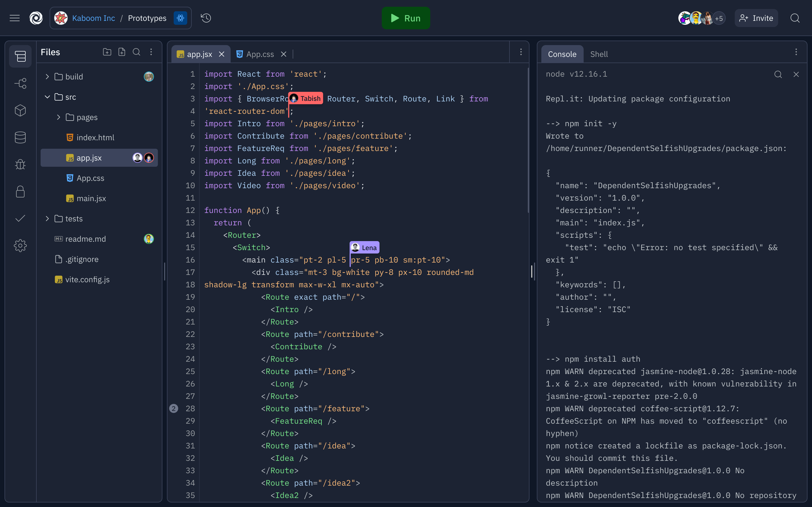Switch to the Shell tab in console
Screen dimensions: 812x507
click(599, 54)
